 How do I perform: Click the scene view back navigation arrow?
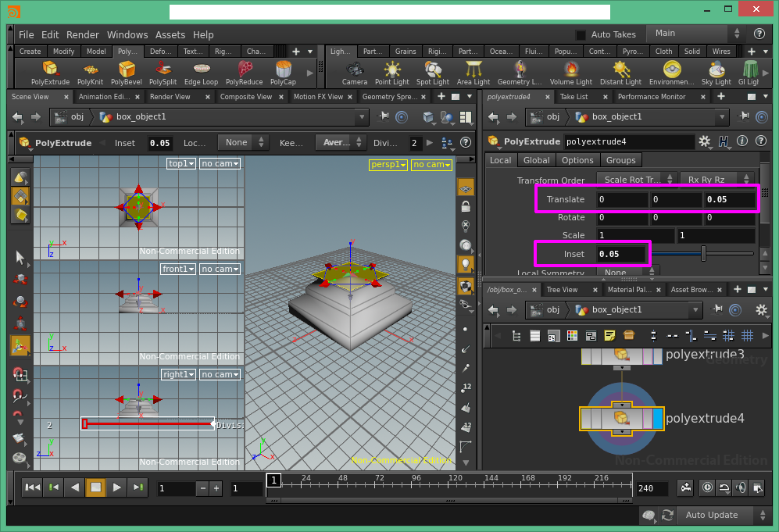[17, 116]
